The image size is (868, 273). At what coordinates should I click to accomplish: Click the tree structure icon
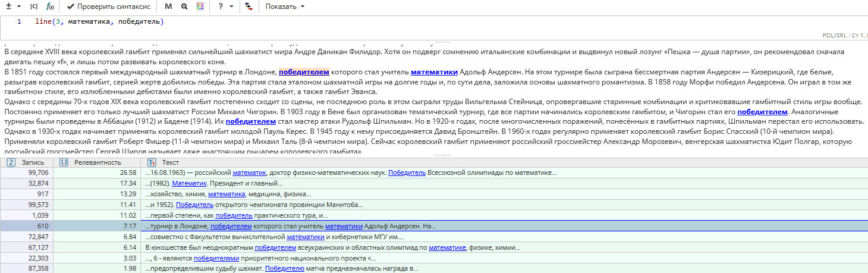click(248, 7)
